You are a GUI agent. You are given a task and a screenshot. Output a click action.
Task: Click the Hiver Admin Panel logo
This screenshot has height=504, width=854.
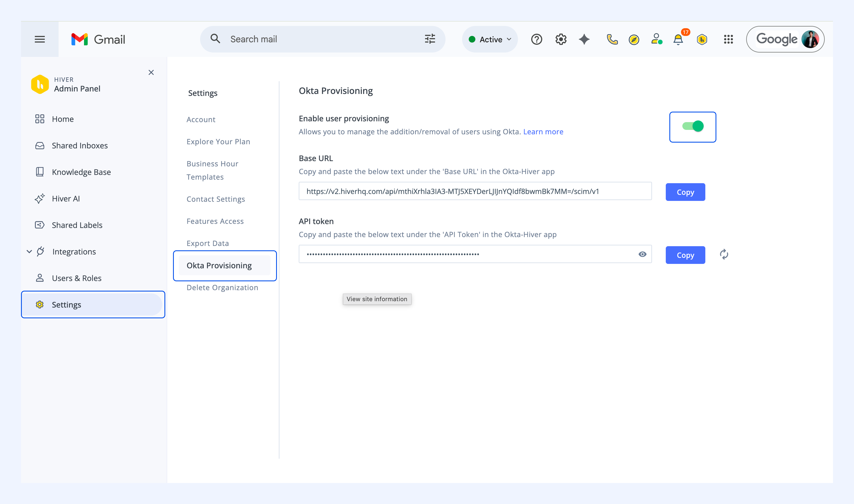click(x=40, y=84)
